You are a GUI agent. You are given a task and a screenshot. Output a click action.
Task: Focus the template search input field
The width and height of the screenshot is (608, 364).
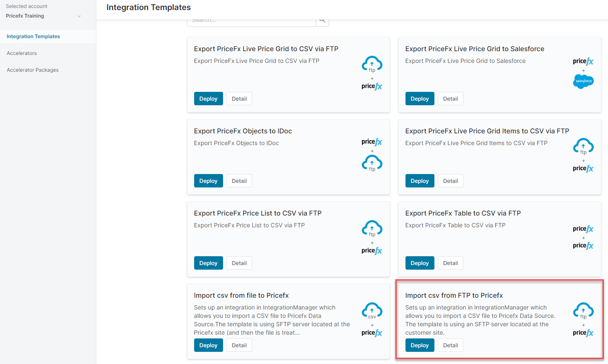[251, 21]
